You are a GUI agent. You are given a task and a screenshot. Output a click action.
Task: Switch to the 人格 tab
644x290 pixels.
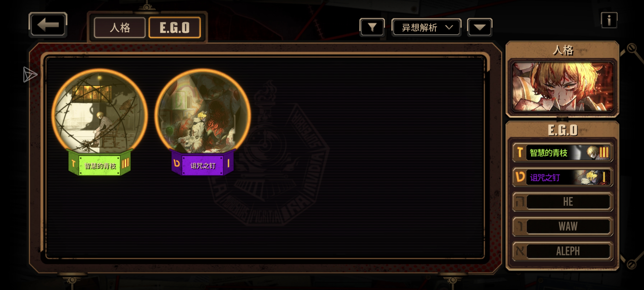pyautogui.click(x=120, y=28)
